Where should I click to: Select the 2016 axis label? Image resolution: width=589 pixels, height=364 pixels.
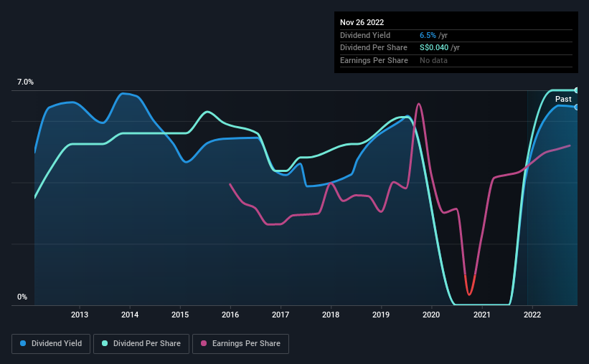pyautogui.click(x=230, y=315)
